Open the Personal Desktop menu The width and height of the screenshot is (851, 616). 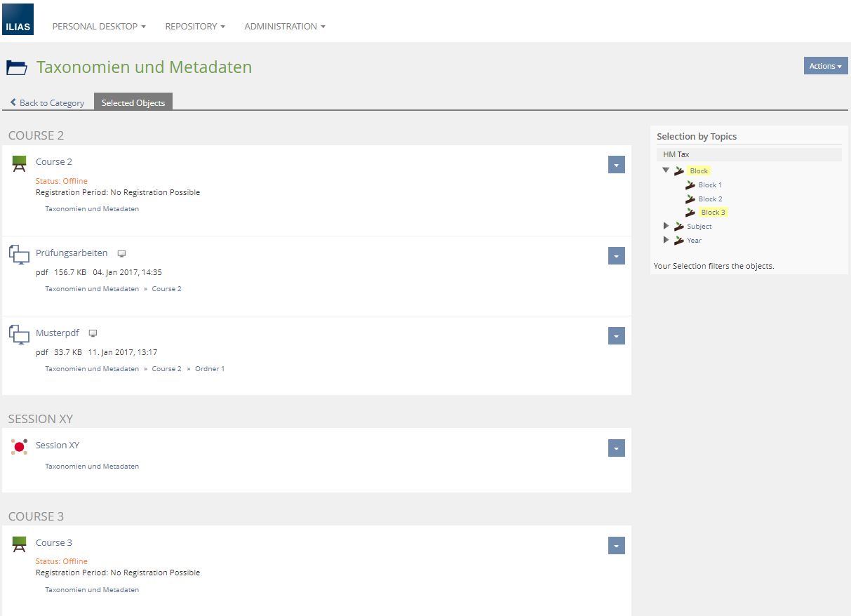(x=99, y=26)
